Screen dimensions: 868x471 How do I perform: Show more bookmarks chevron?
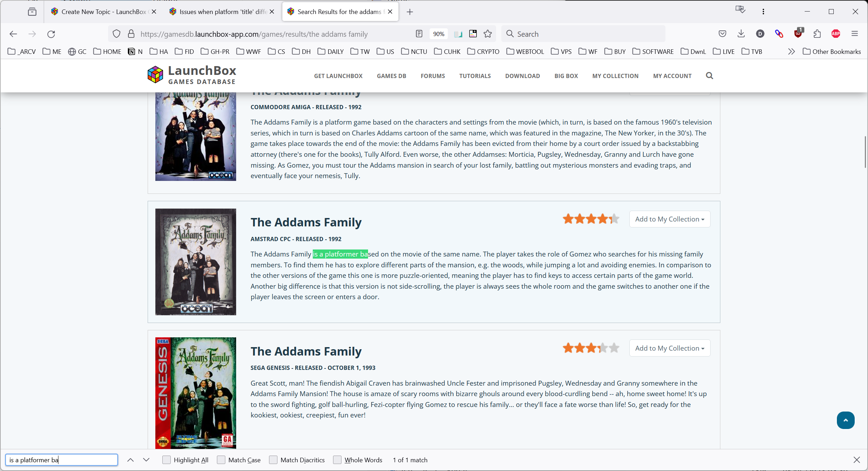click(791, 51)
